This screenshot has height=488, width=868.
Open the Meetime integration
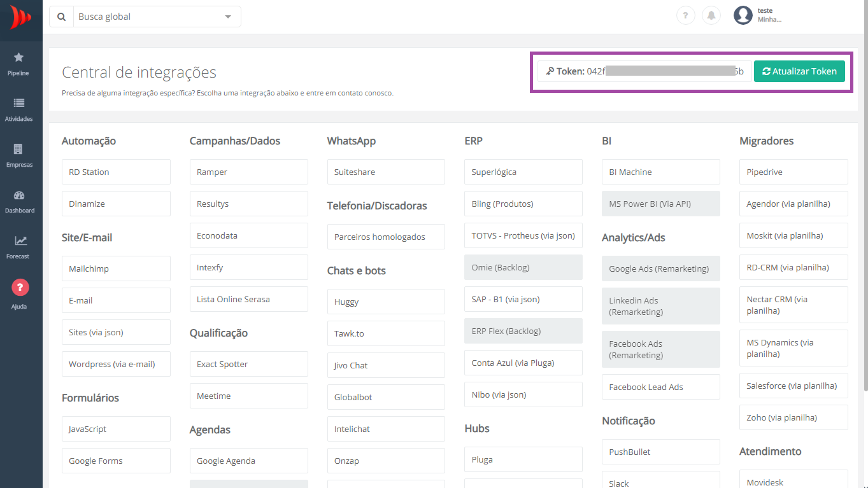tap(249, 396)
